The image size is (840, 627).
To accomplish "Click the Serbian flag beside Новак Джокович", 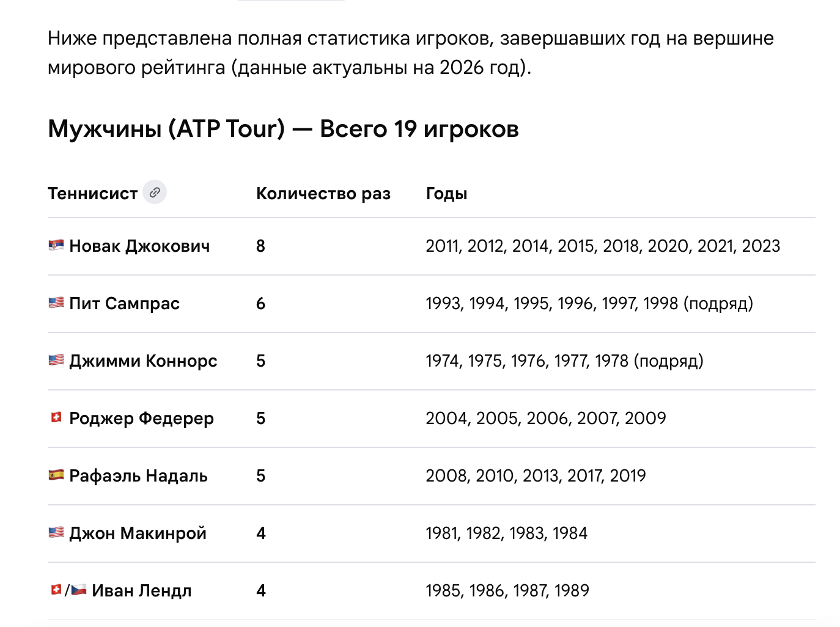I will (56, 245).
